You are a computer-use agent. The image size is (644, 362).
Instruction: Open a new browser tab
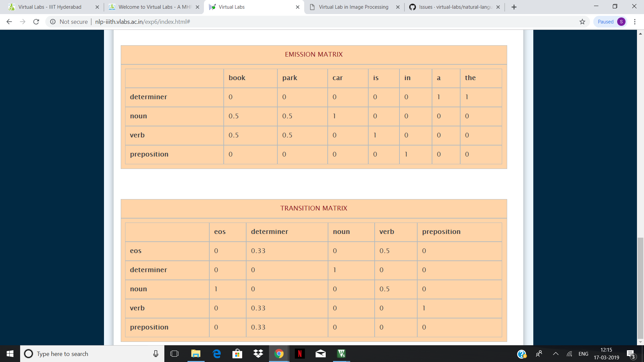pyautogui.click(x=514, y=7)
